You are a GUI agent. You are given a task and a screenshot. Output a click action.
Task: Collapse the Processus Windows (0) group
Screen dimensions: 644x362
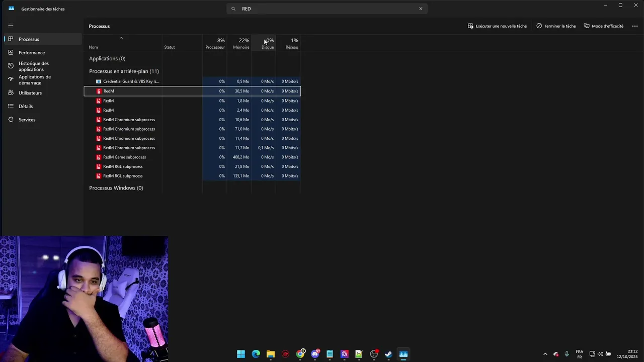(x=116, y=188)
